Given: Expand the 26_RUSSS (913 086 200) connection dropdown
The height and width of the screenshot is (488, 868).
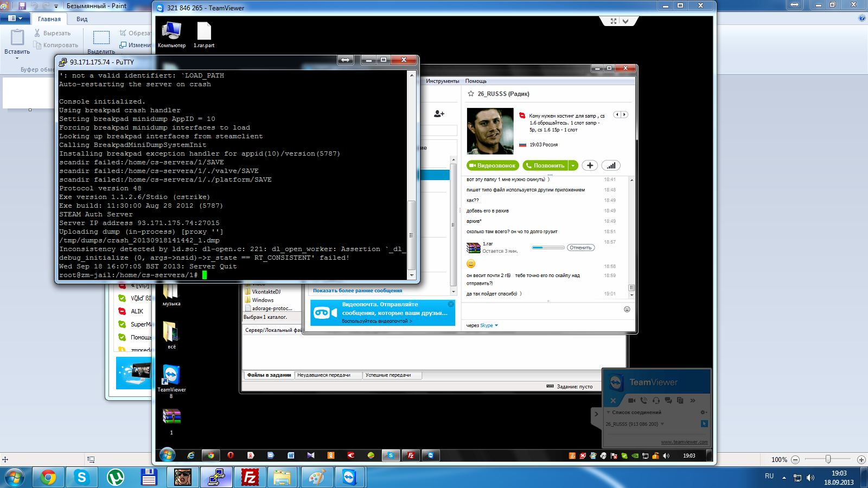Looking at the screenshot, I should 662,424.
